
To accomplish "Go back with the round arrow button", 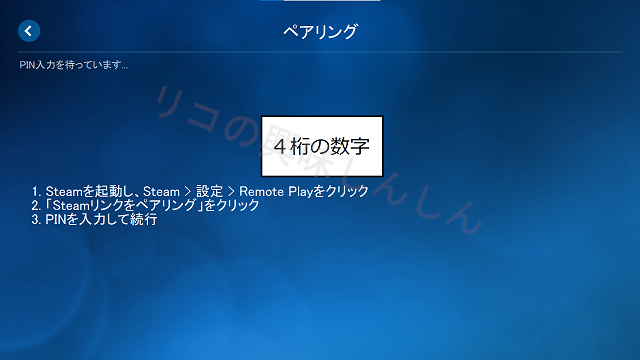I will pyautogui.click(x=29, y=31).
